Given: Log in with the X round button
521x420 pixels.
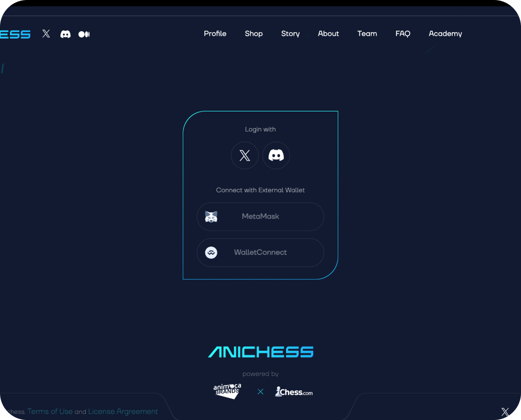Looking at the screenshot, I should (x=245, y=156).
